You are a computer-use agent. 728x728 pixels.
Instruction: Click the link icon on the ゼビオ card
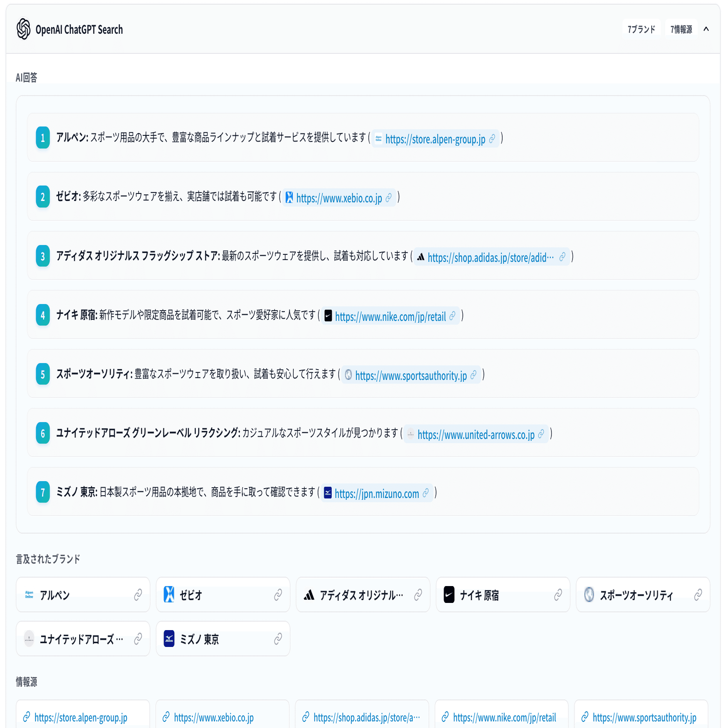point(278,595)
